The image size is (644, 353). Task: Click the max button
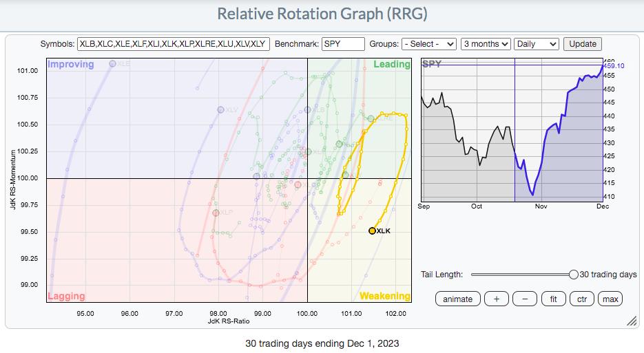pos(610,299)
